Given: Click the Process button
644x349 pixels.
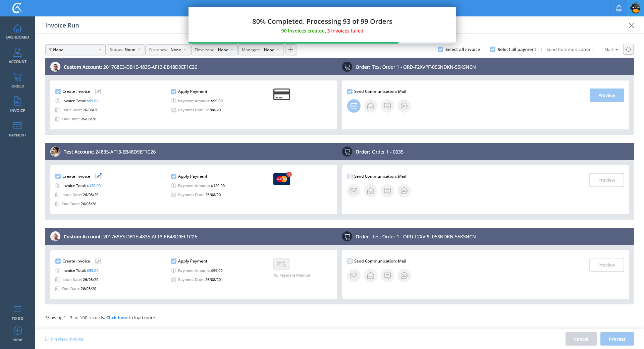Looking at the screenshot, I should tap(617, 339).
